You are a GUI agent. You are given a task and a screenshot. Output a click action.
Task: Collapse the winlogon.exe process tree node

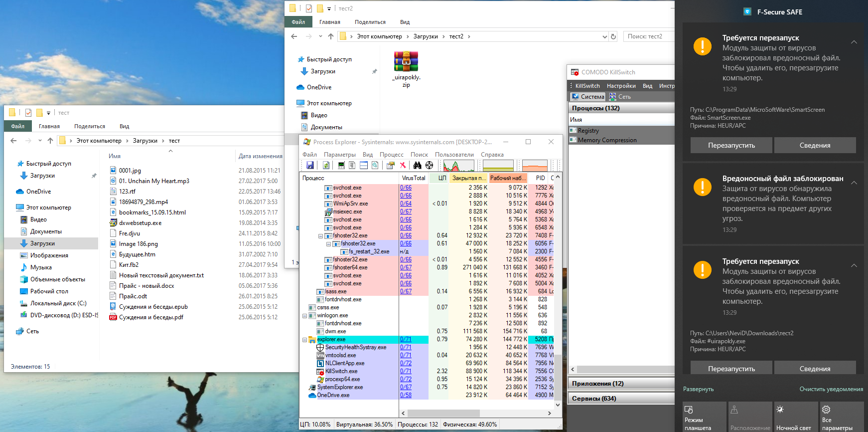(x=304, y=316)
